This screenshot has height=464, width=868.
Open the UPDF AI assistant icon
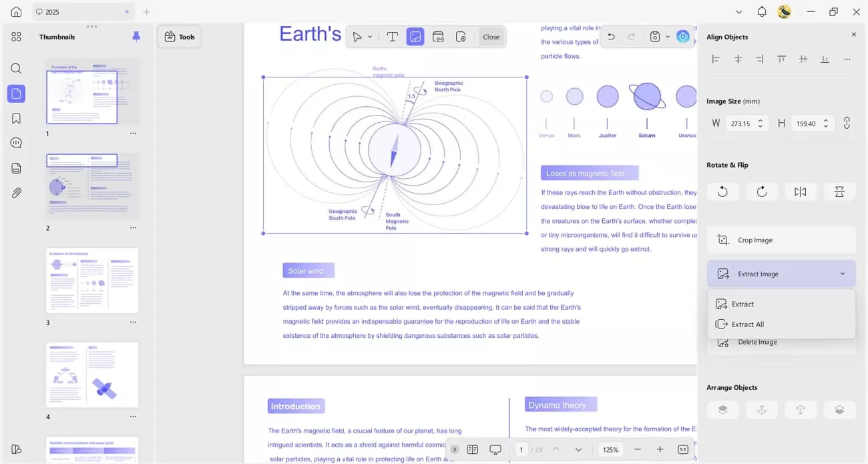pyautogui.click(x=683, y=37)
